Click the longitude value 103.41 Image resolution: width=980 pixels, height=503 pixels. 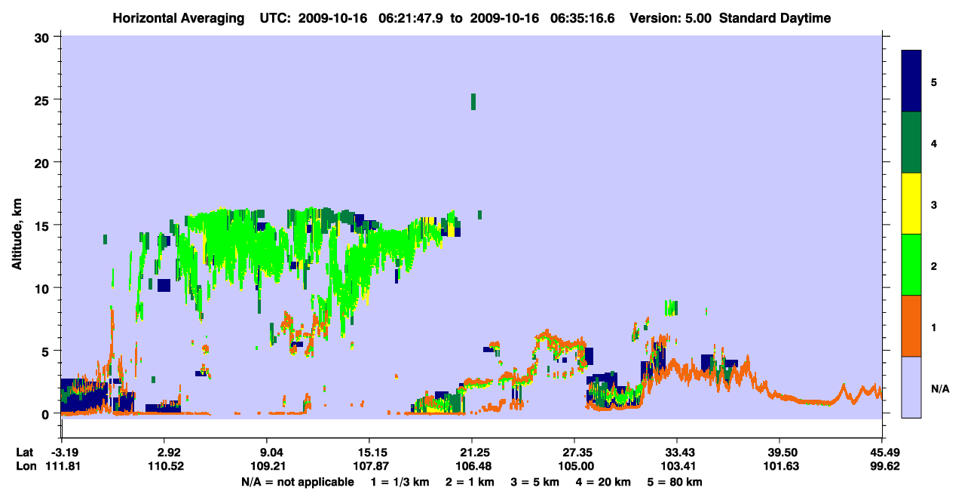click(677, 467)
